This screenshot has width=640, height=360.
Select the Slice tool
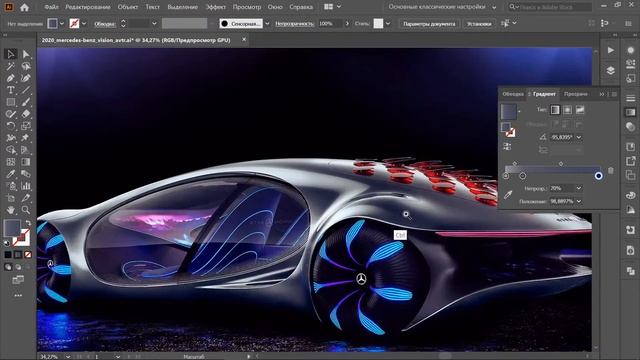[26, 198]
